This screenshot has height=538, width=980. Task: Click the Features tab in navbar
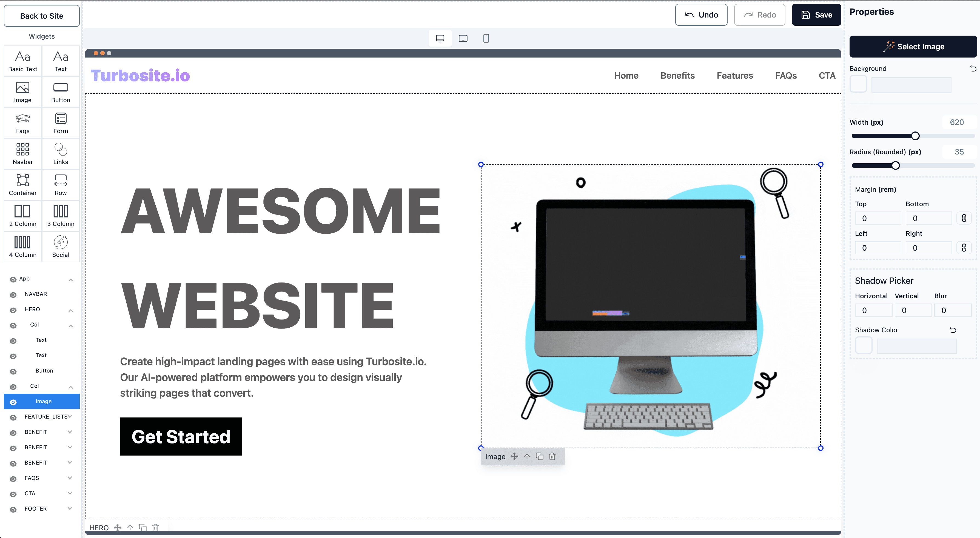735,75
